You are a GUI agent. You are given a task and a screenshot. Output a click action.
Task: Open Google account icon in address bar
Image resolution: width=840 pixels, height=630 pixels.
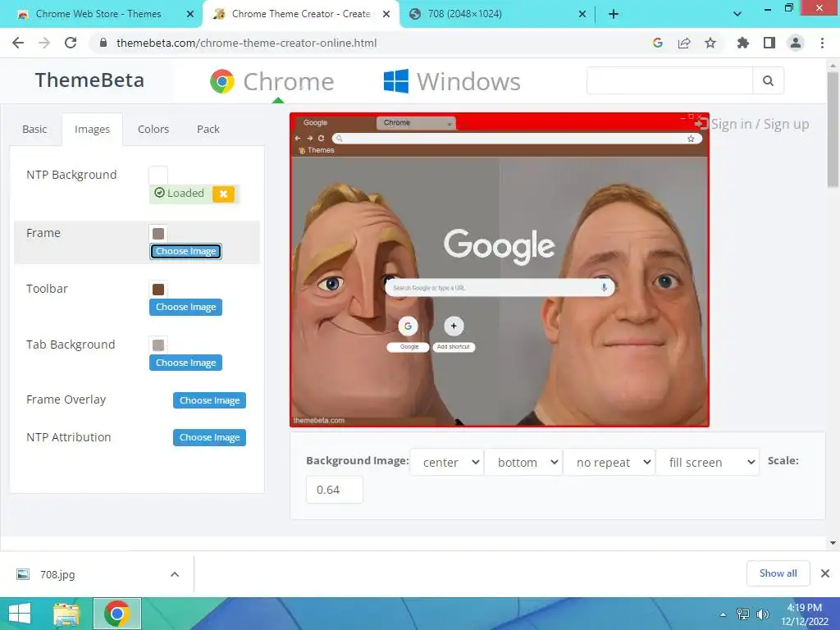[658, 43]
